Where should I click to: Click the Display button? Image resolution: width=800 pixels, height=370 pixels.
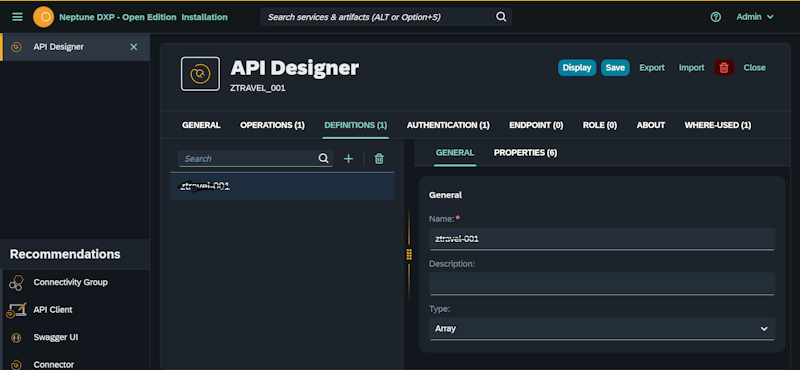(x=577, y=67)
